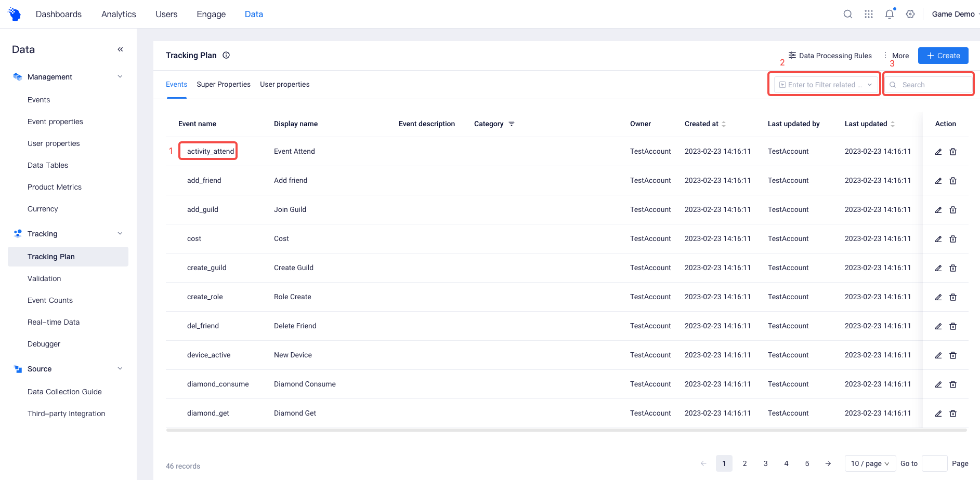Open Events under Management
The width and height of the screenshot is (980, 480).
[39, 100]
